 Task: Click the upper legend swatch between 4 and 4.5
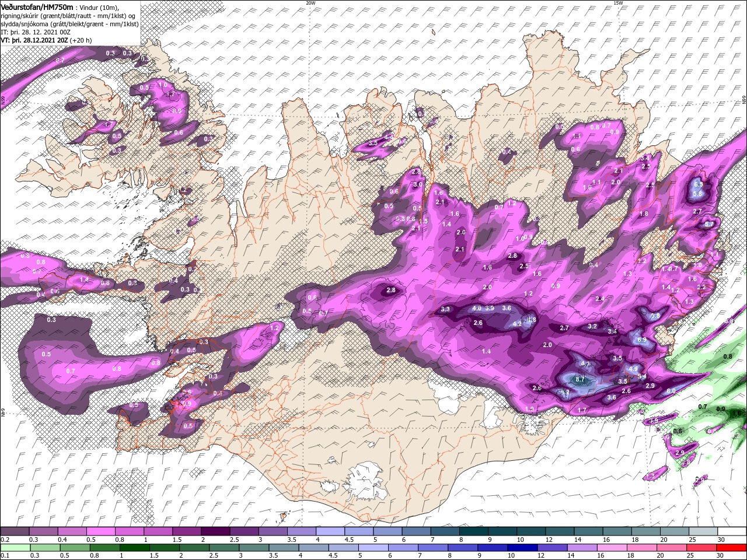[330, 531]
